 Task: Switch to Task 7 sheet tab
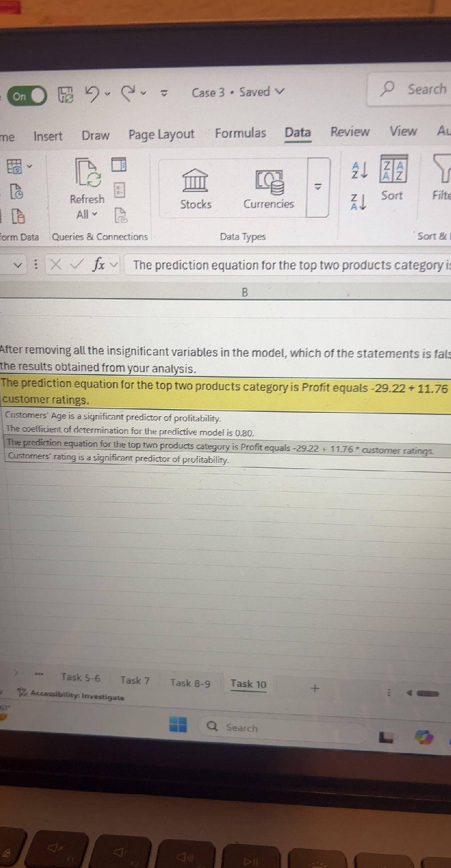[135, 681]
